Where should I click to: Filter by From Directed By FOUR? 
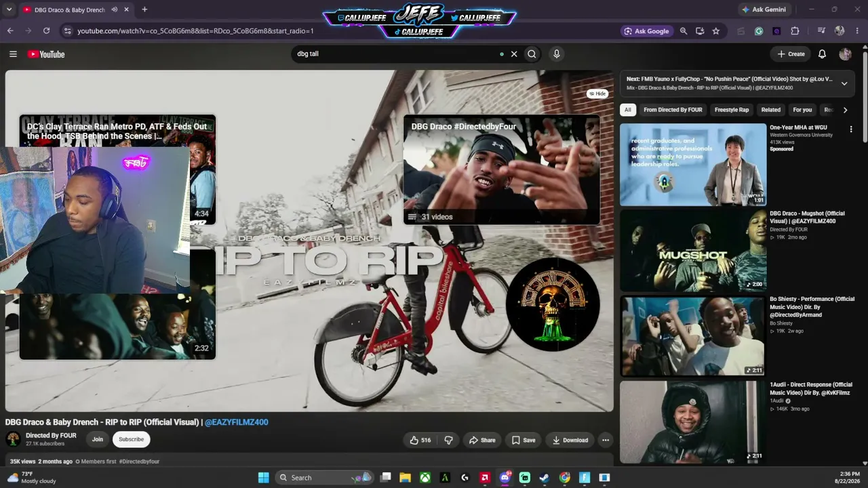(673, 110)
